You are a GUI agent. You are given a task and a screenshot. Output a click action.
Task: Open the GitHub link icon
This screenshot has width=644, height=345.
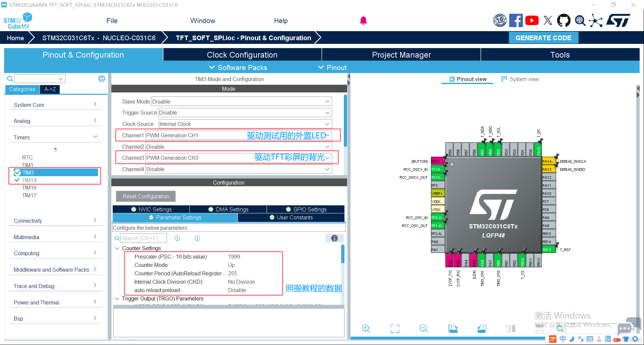pyautogui.click(x=563, y=20)
